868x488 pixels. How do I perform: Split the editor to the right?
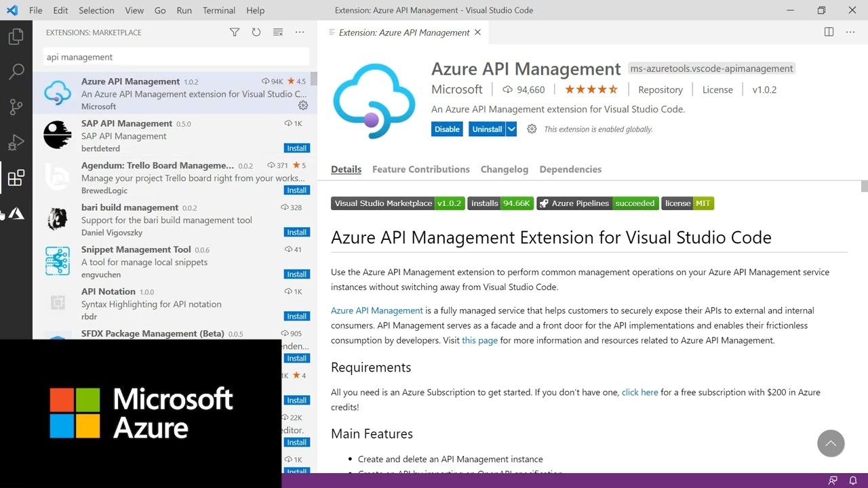click(x=829, y=33)
